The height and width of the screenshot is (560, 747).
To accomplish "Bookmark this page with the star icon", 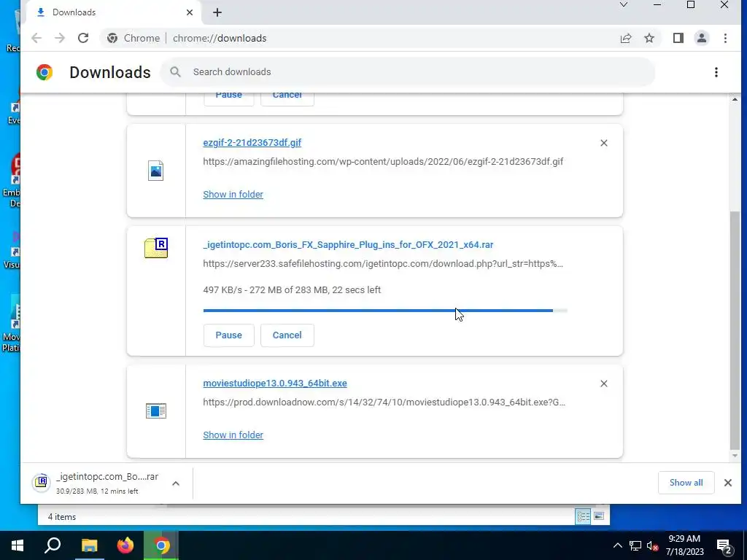I will pyautogui.click(x=649, y=38).
